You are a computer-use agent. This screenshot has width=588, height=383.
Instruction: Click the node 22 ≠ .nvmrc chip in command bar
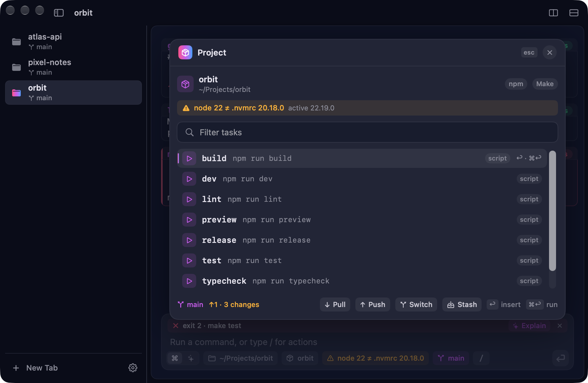tap(375, 358)
